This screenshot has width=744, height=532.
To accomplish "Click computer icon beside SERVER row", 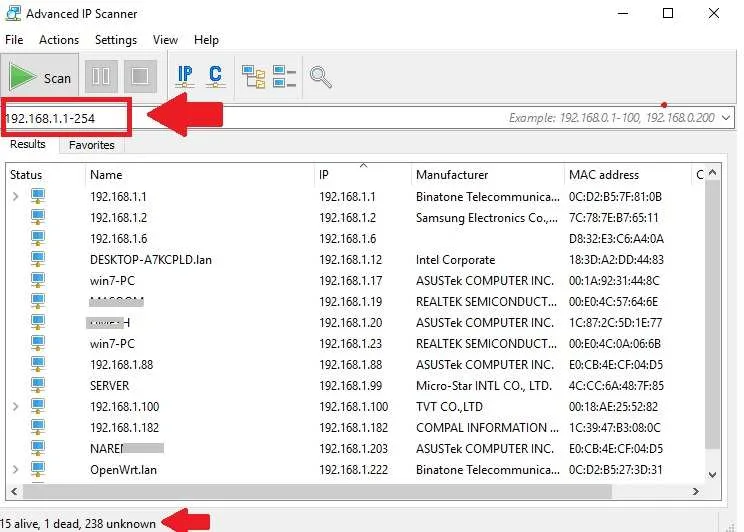I will [39, 385].
